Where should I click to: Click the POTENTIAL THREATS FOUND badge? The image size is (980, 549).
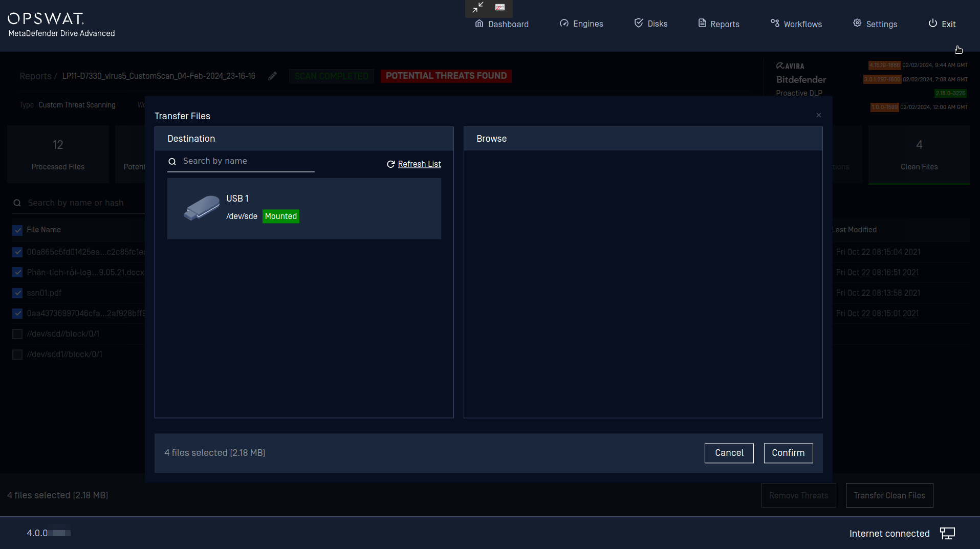click(446, 76)
